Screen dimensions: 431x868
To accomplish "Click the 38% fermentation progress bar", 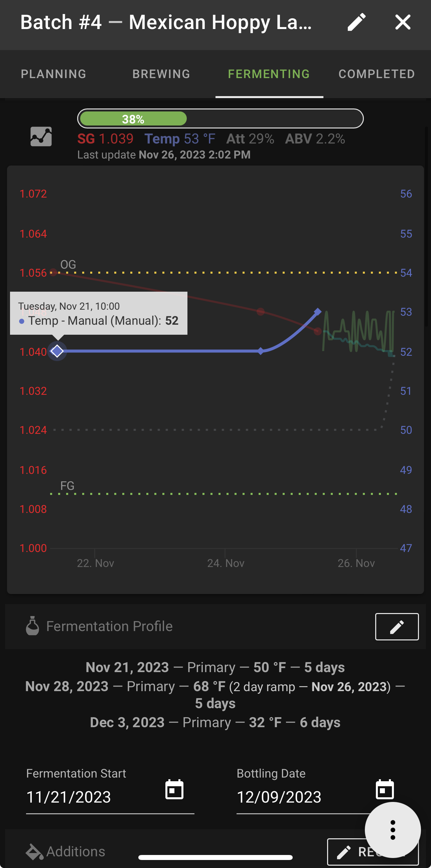I will coord(220,118).
